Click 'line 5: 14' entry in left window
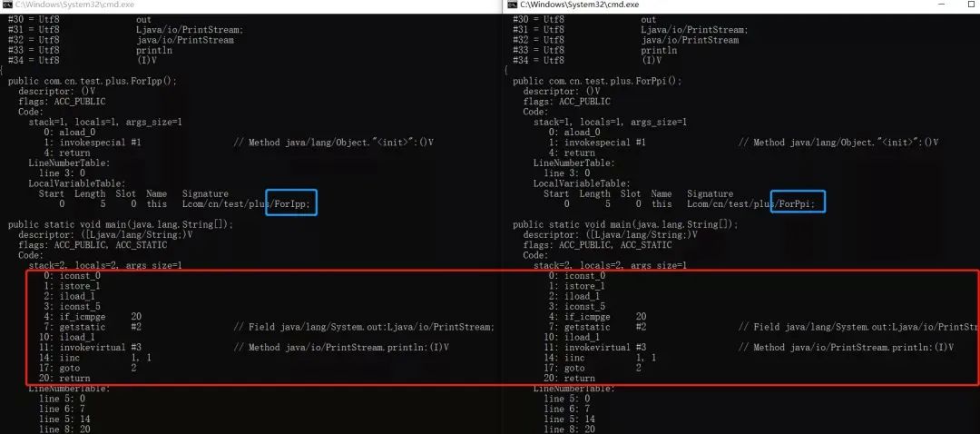Screen dimensions: 980x434 click(x=64, y=419)
